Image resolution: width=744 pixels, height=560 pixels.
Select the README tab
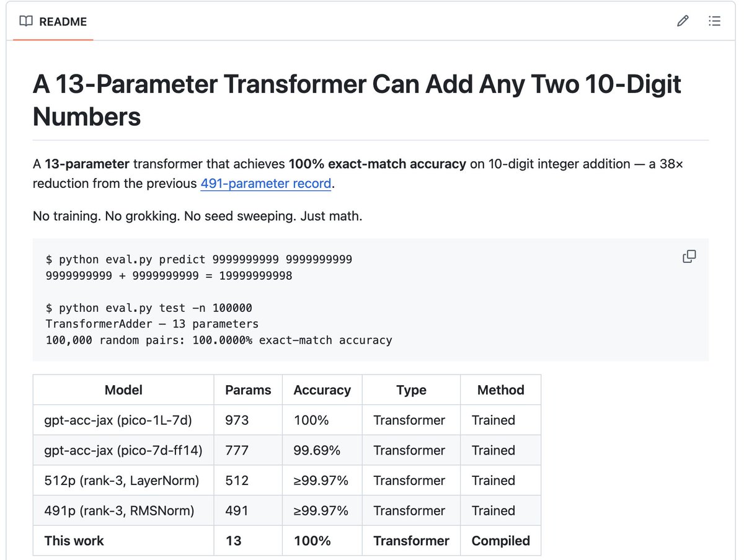(62, 22)
